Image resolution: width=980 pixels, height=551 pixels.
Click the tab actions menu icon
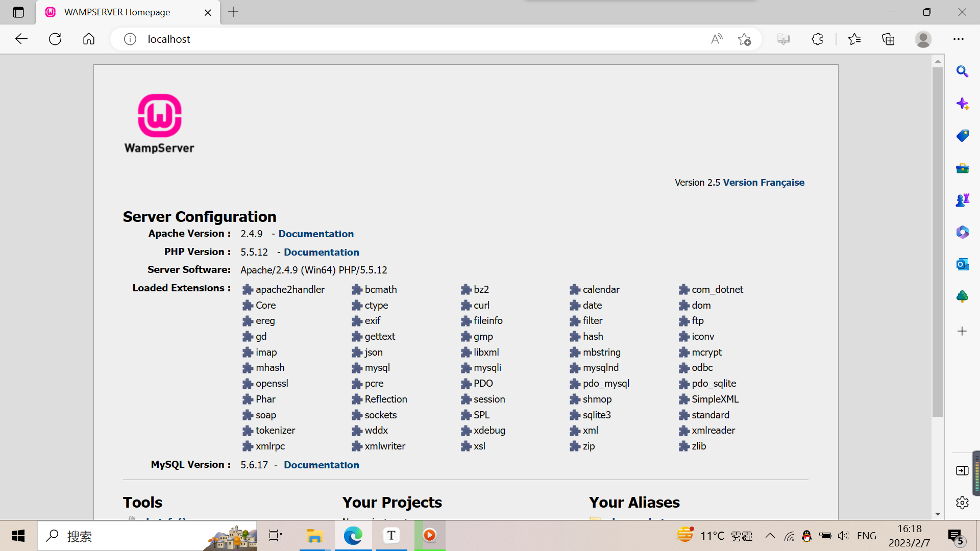[x=18, y=12]
